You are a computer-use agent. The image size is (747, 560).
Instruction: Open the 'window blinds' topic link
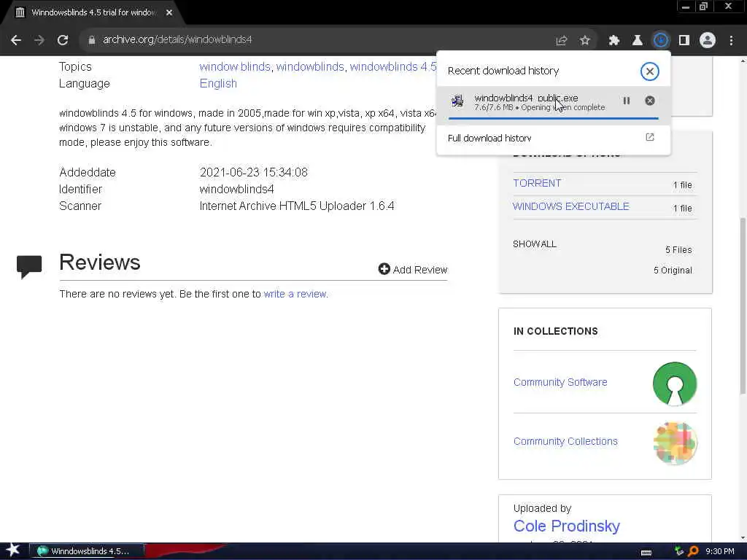click(235, 66)
